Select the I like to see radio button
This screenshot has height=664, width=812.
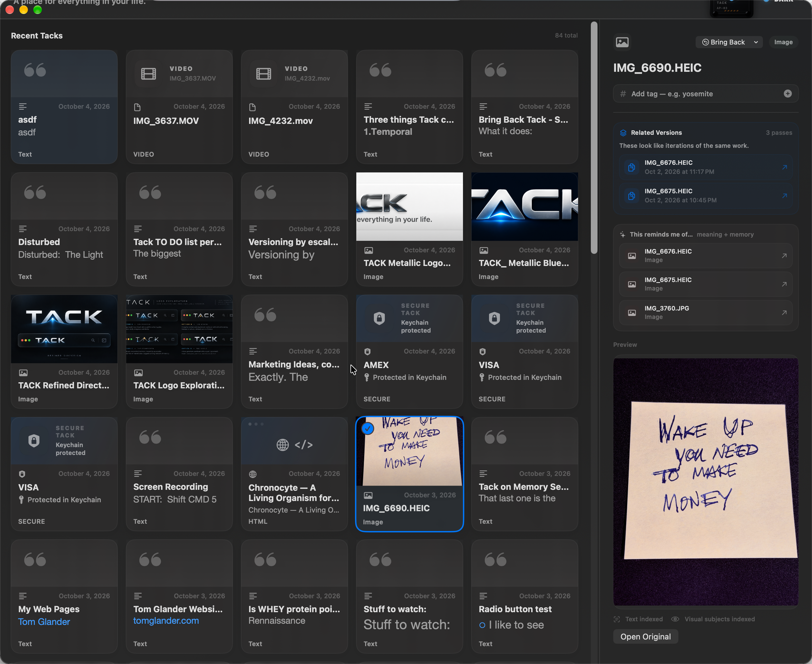(482, 625)
